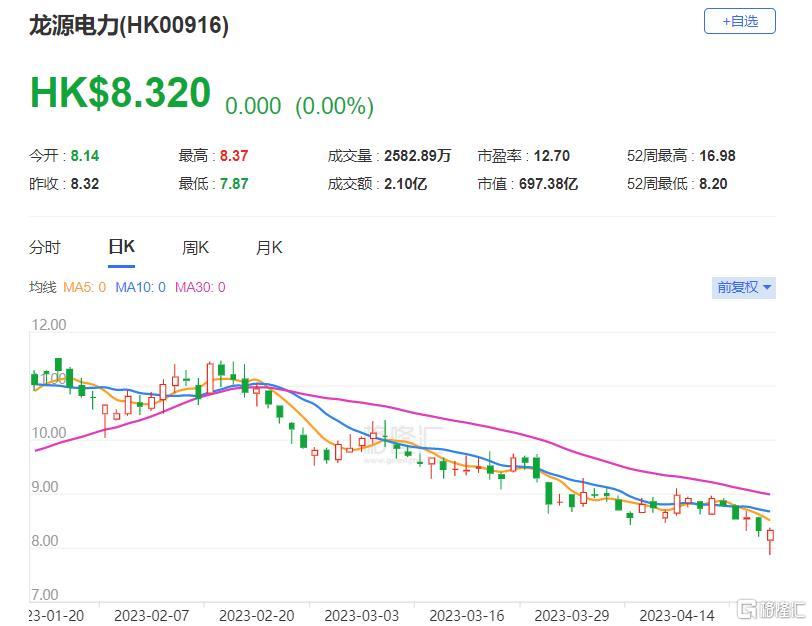This screenshot has height=626, width=812.
Task: Click the 8.00 price axis label
Action: pyautogui.click(x=45, y=541)
